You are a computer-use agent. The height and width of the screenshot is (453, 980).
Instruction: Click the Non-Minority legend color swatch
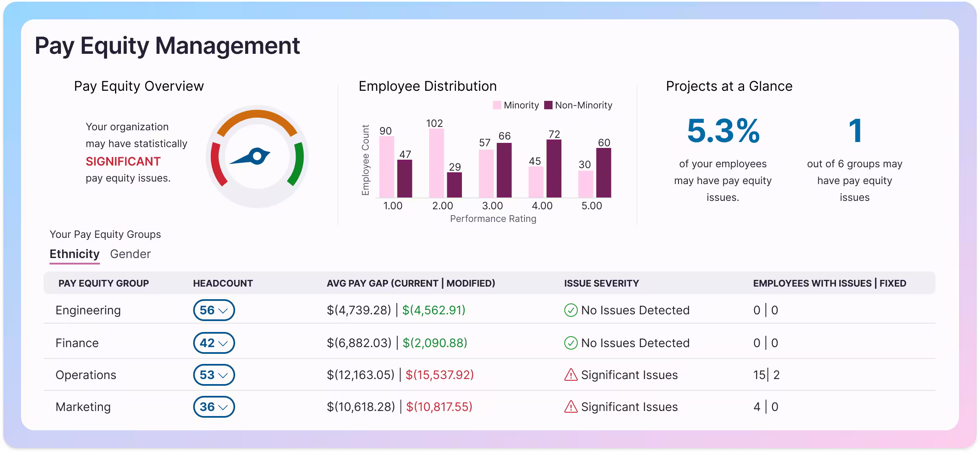coord(548,105)
